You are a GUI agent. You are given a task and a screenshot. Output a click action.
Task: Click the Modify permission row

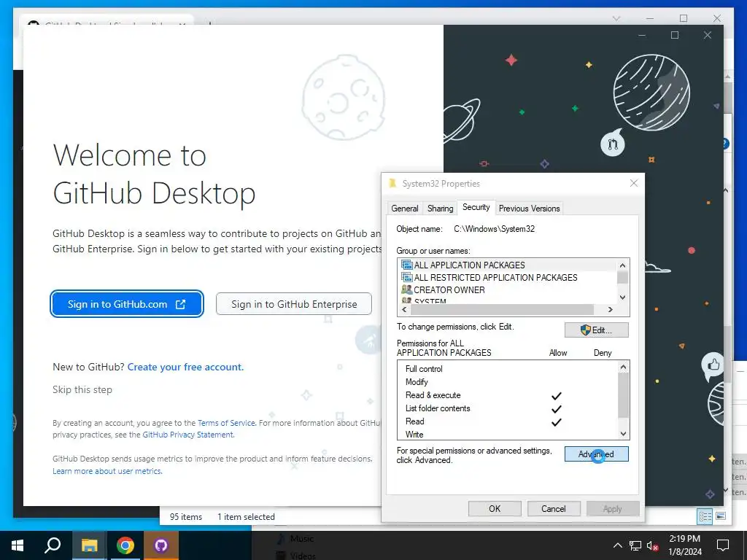(x=508, y=382)
